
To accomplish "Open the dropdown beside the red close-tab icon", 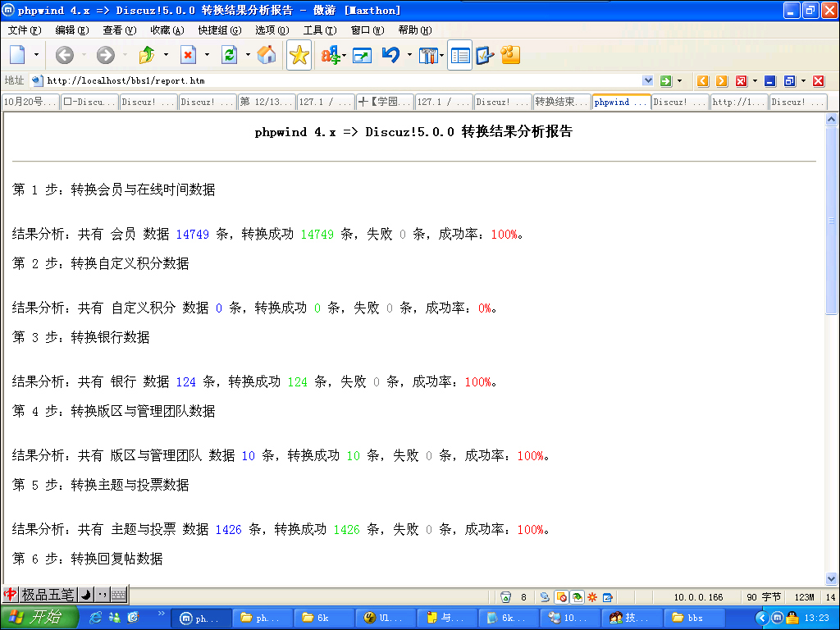I will pyautogui.click(x=755, y=81).
